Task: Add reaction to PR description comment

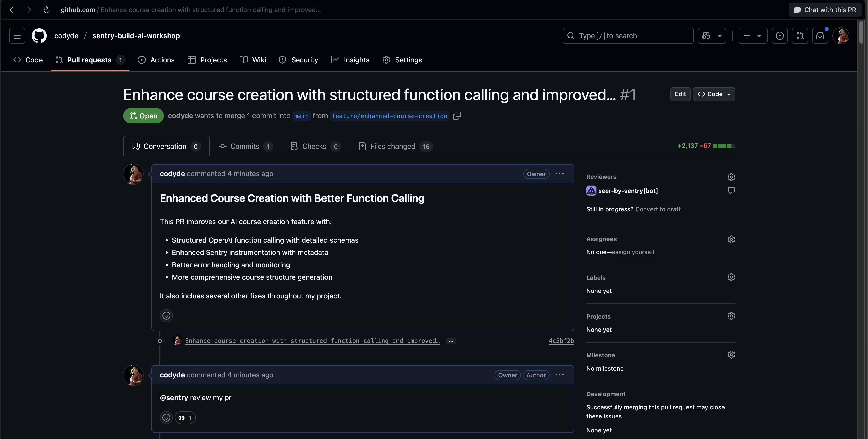Action: (166, 316)
